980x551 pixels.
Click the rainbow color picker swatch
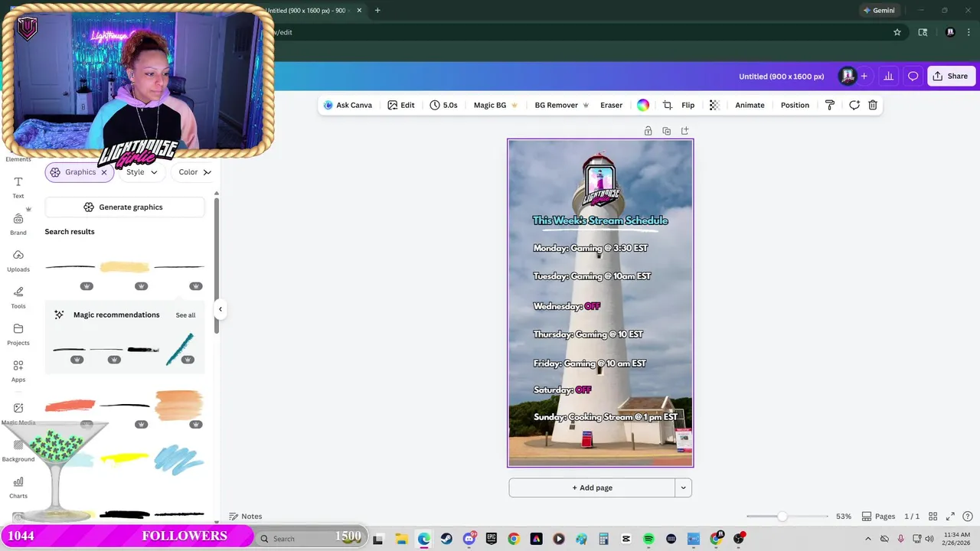point(643,105)
